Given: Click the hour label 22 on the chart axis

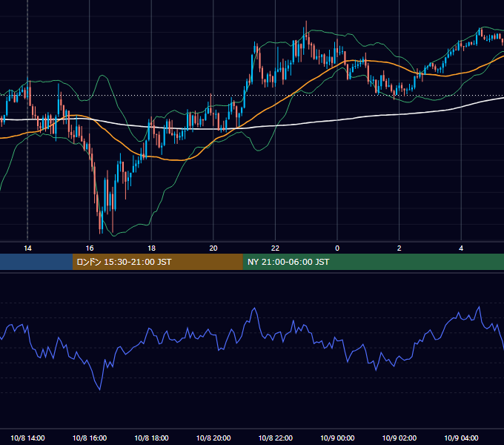Looking at the screenshot, I should [276, 248].
